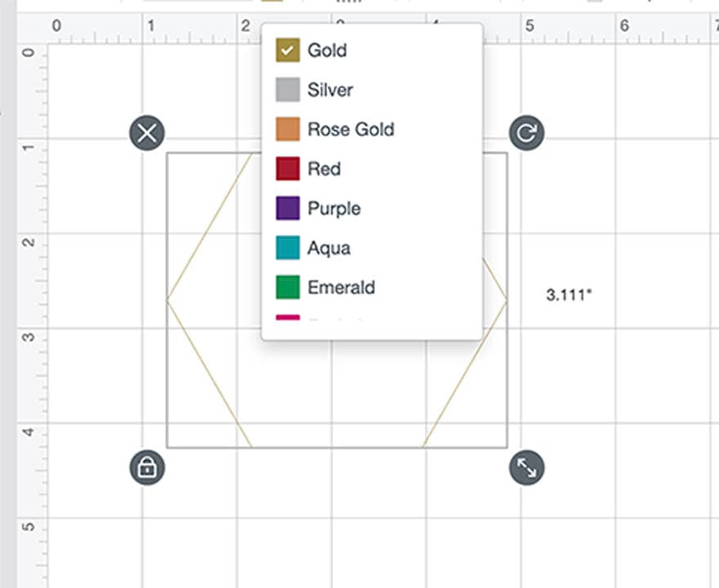Delete the selected shape using the X handle
The image size is (719, 588).
tap(147, 132)
